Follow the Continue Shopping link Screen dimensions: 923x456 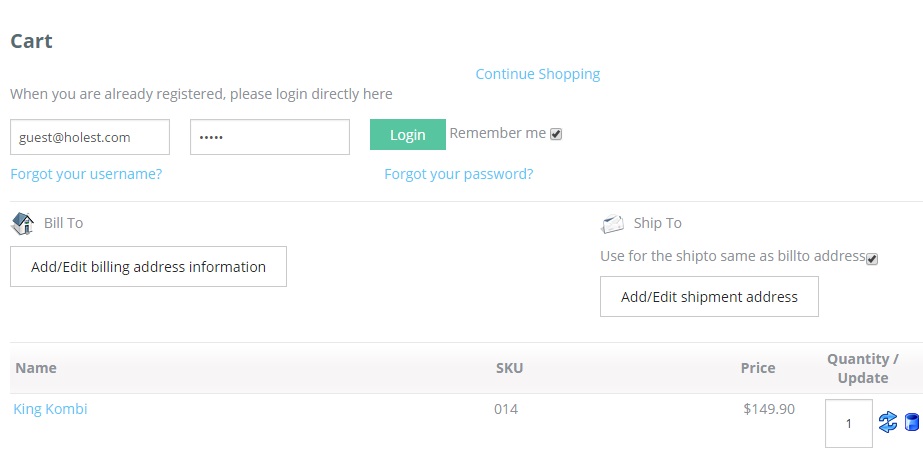point(538,74)
